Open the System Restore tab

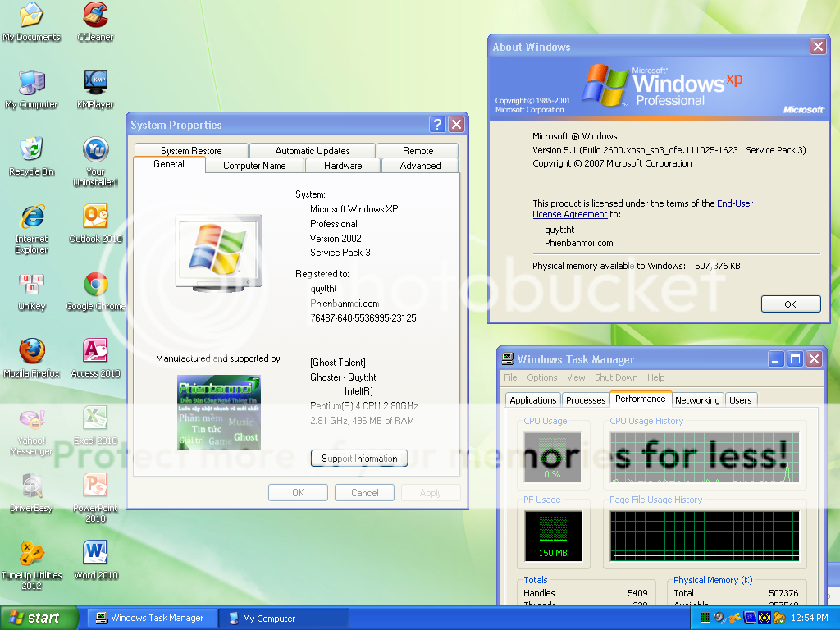click(x=191, y=151)
